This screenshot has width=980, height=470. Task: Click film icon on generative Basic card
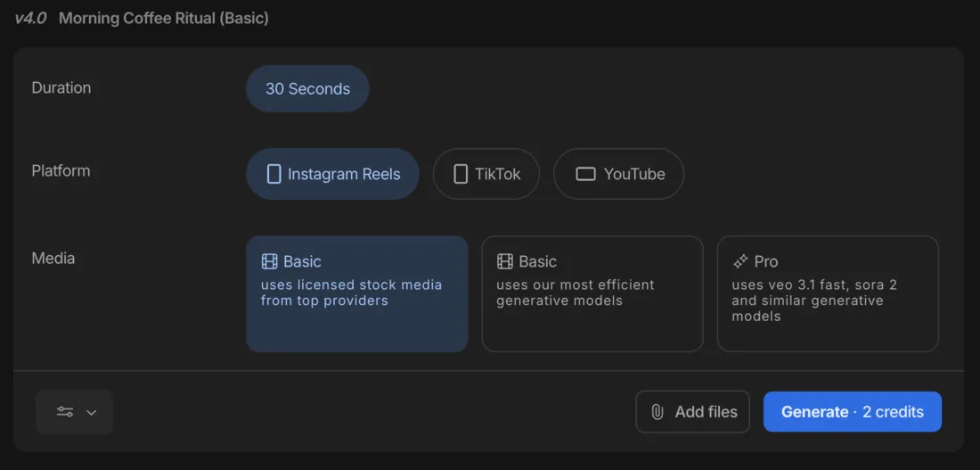(505, 261)
